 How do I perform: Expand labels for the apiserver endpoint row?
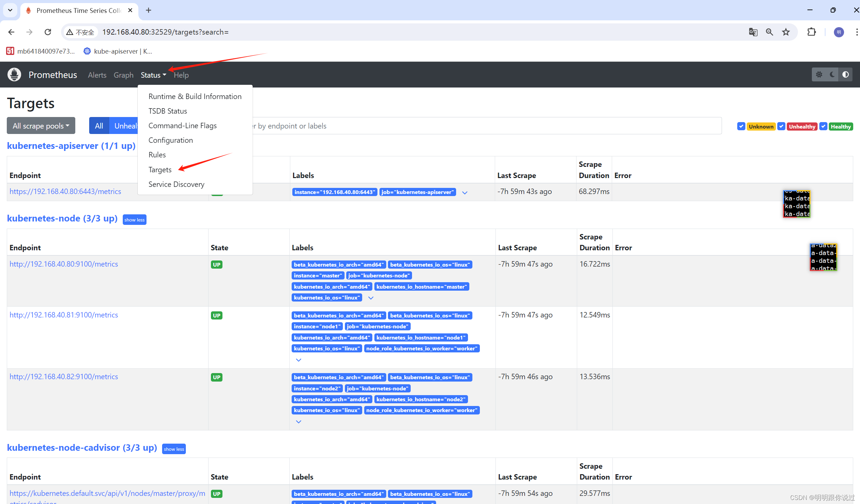point(465,192)
